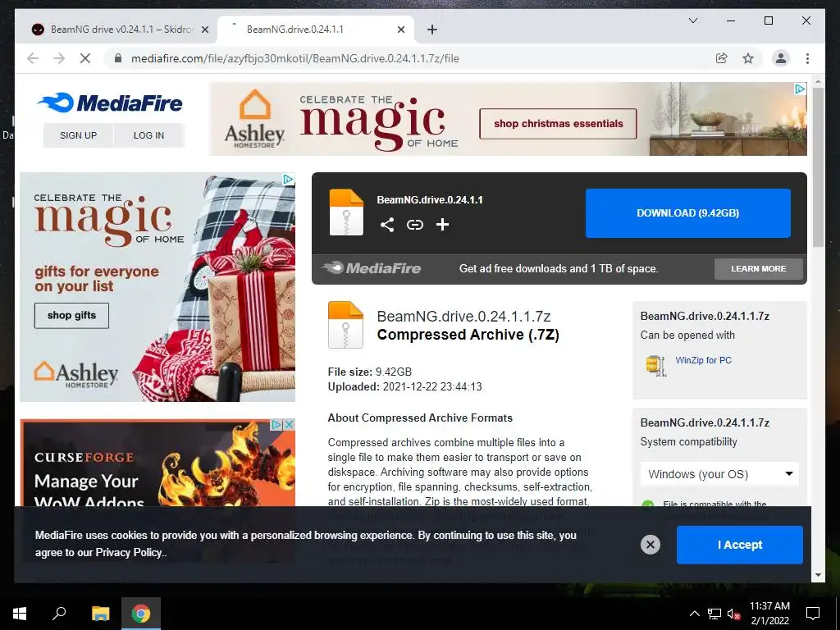This screenshot has width=840, height=630.
Task: Open the Privacy Policy link in the cookie notice
Action: point(130,552)
